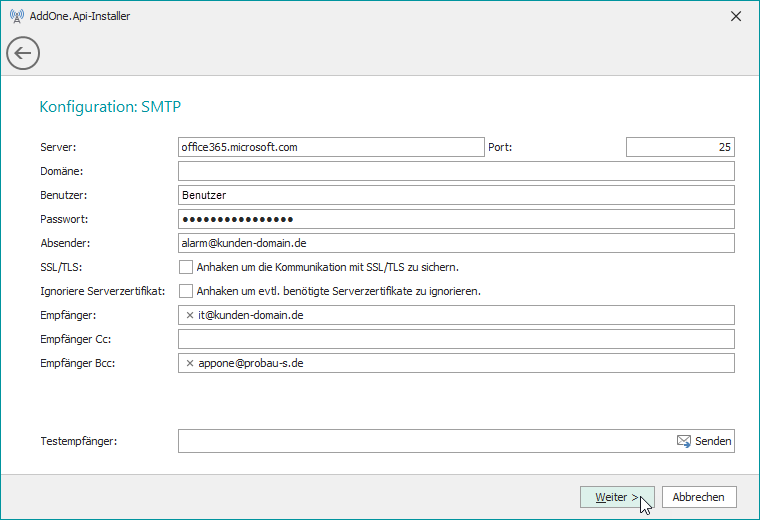Screen dimensions: 760x520
Task: Click the AddOne antenna icon in title bar
Action: click(16, 16)
